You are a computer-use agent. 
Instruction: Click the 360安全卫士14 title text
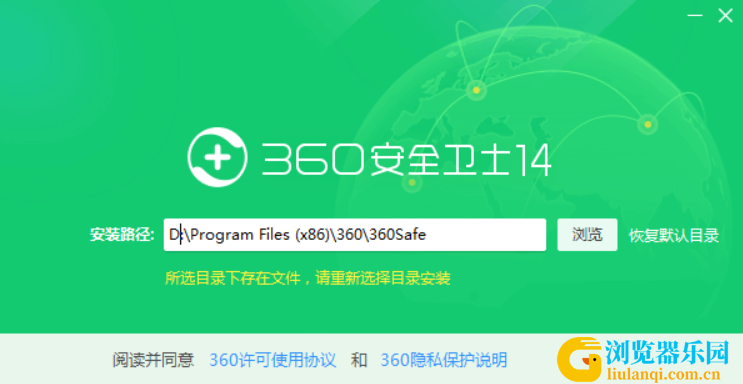point(406,160)
